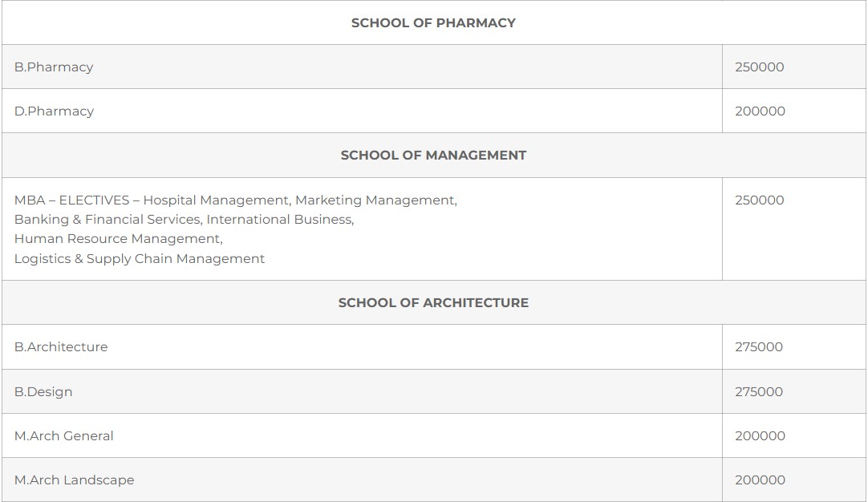Click Logistics & Supply Chain Management text
The image size is (868, 502).
(x=139, y=259)
